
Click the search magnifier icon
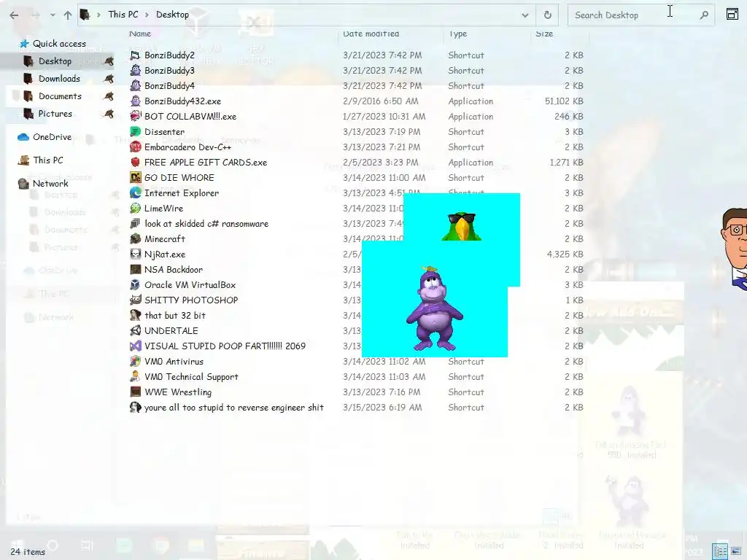point(704,15)
